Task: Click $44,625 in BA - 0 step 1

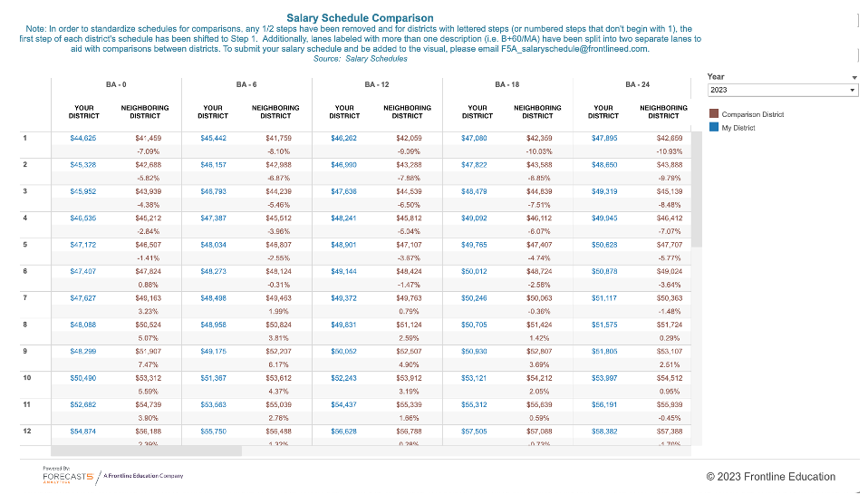Action: [83, 138]
